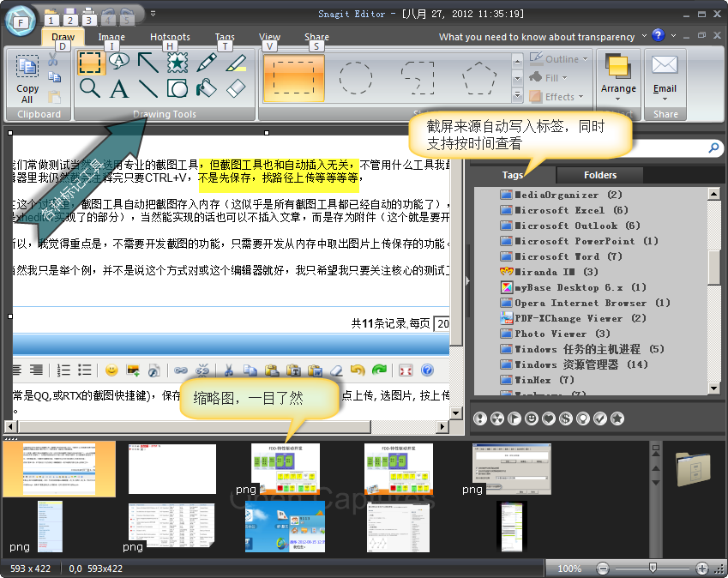The width and height of the screenshot is (728, 578).
Task: Click the zoom in plus button
Action: pyautogui.click(x=702, y=569)
